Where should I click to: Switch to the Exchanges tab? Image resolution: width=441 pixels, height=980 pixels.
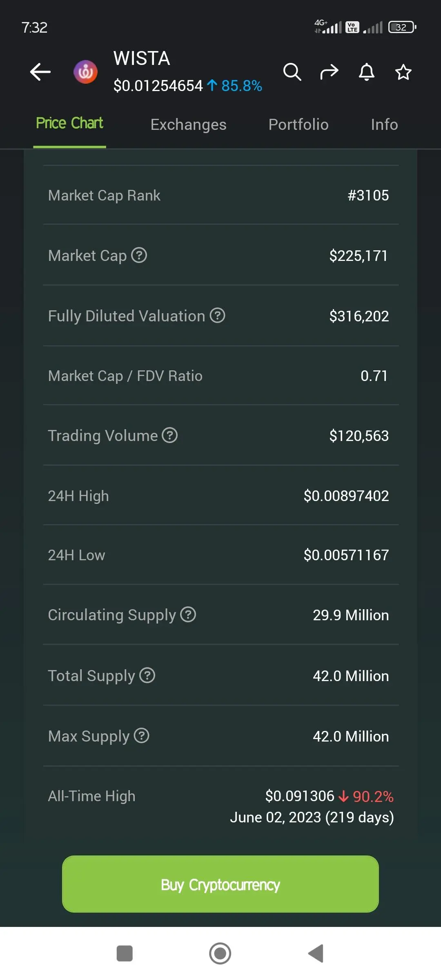pos(188,125)
